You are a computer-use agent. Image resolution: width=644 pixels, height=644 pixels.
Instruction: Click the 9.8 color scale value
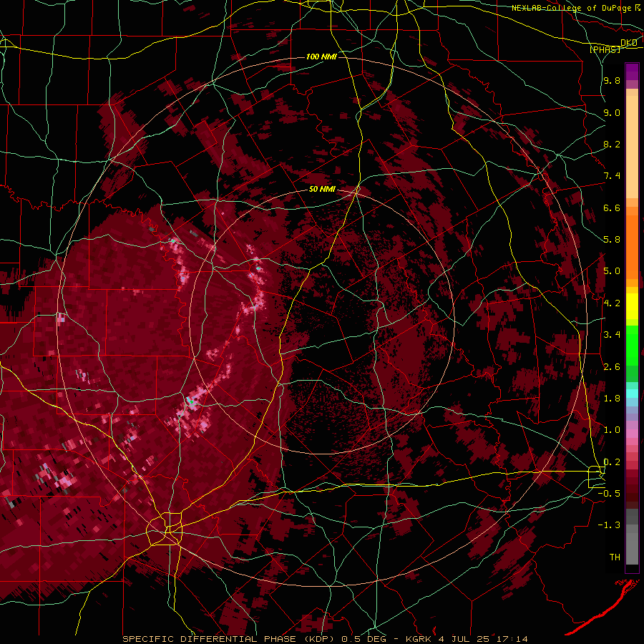612,80
